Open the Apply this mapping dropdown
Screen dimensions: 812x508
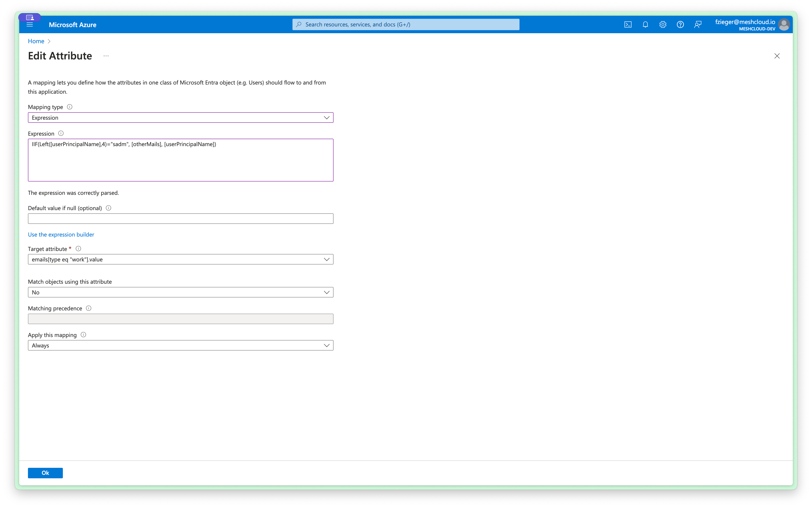click(180, 345)
